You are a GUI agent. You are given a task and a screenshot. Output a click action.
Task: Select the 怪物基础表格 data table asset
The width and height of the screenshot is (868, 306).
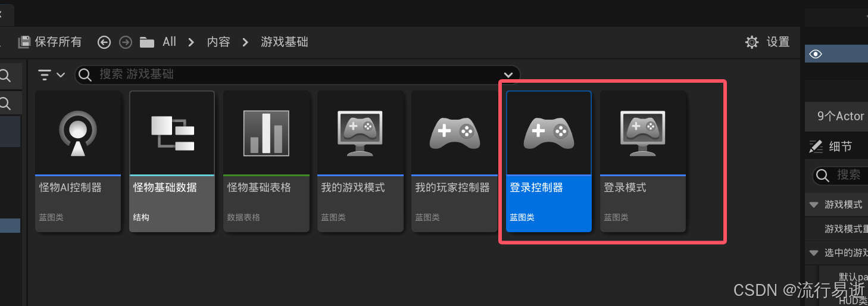tap(266, 161)
